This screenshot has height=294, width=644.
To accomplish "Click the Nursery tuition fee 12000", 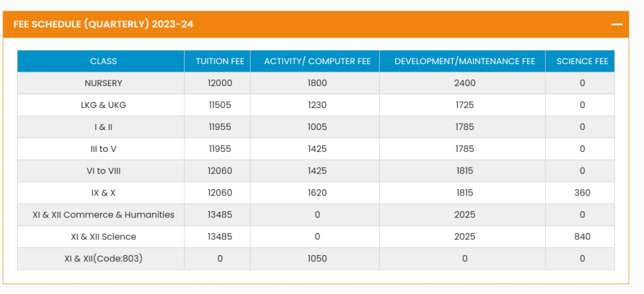I will click(219, 83).
